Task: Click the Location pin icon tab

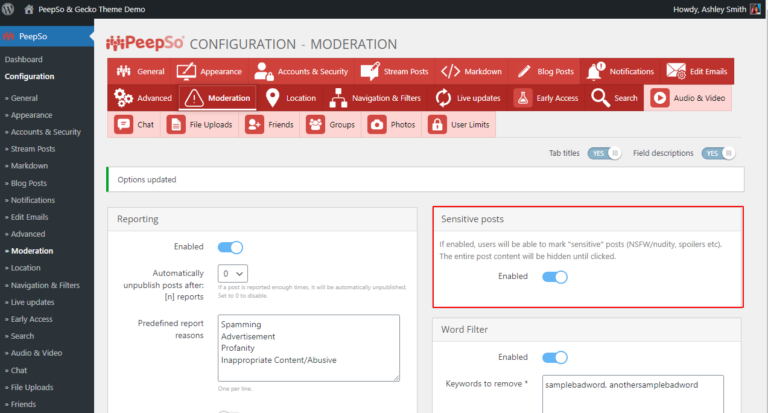Action: click(x=273, y=98)
